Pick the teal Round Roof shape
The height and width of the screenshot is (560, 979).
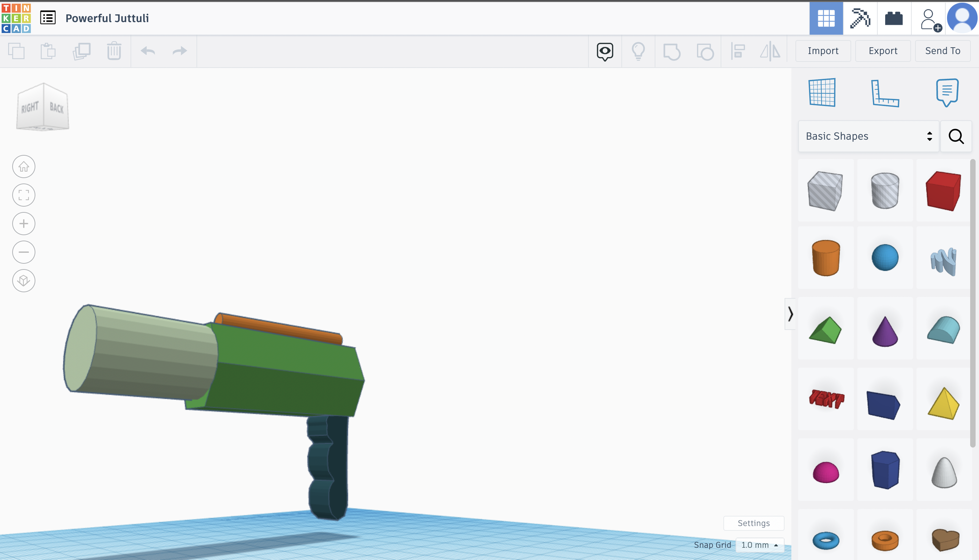[x=943, y=329]
